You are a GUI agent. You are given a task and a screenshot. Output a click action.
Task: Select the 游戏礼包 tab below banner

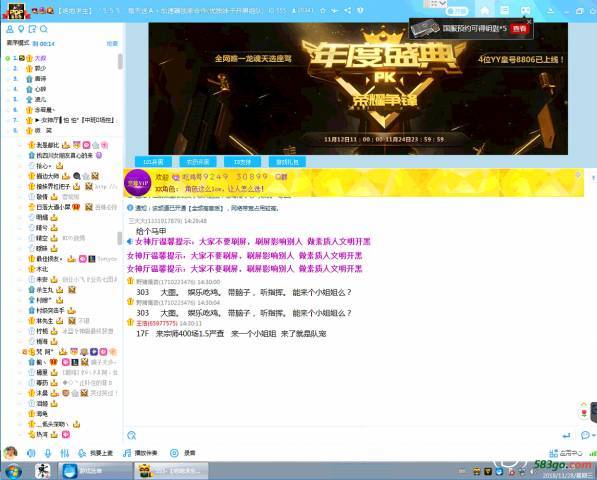(287, 162)
